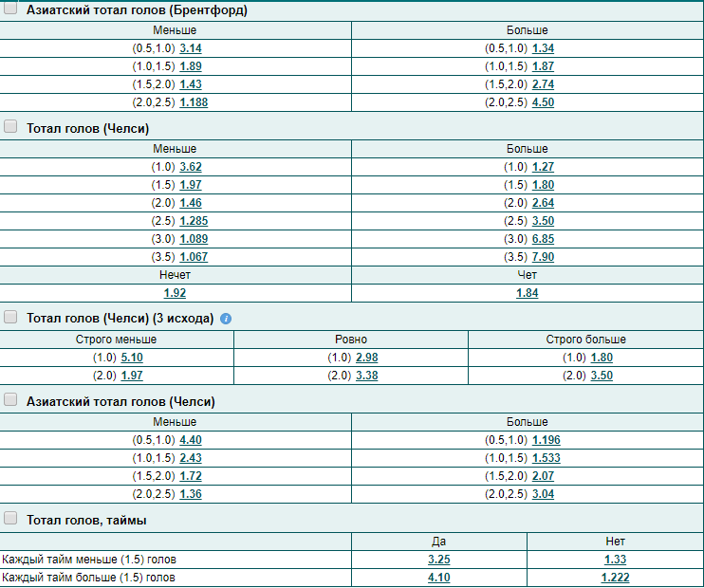This screenshot has height=588, width=704.
Task: Pick Нет 1.222 for каждый тайм больше (1.5)
Action: [x=615, y=578]
